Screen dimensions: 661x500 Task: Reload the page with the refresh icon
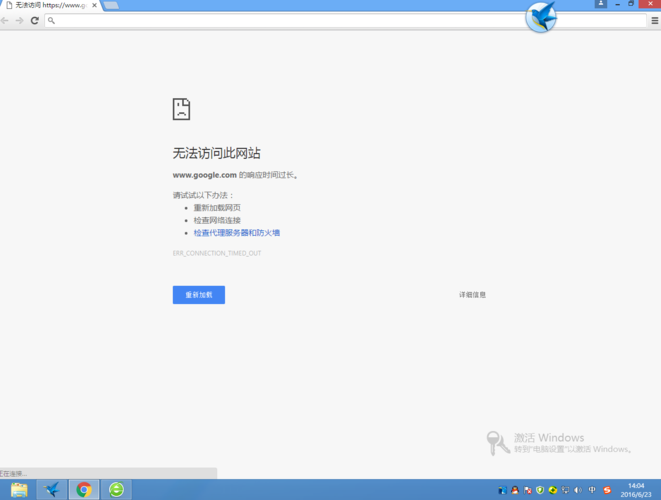35,21
